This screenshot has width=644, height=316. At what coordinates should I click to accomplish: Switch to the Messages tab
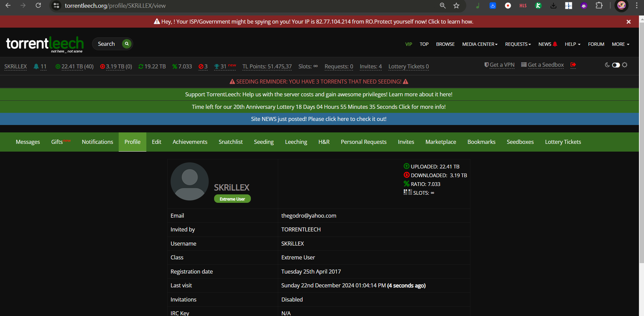click(x=28, y=142)
